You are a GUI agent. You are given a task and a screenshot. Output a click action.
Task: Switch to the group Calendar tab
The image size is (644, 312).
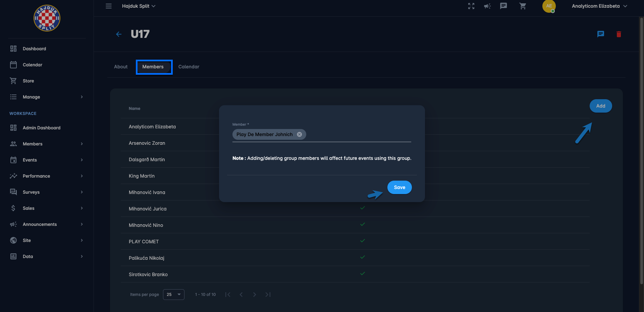189,67
